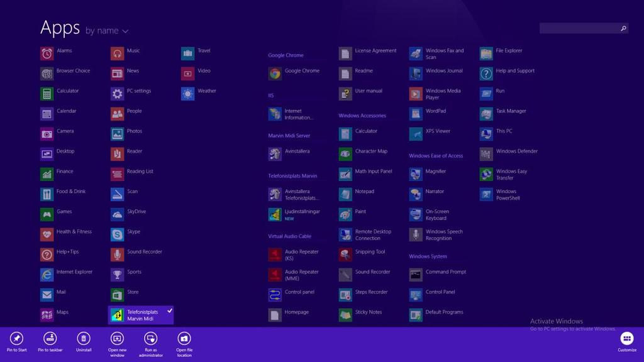Click Open file location button

coord(184,344)
